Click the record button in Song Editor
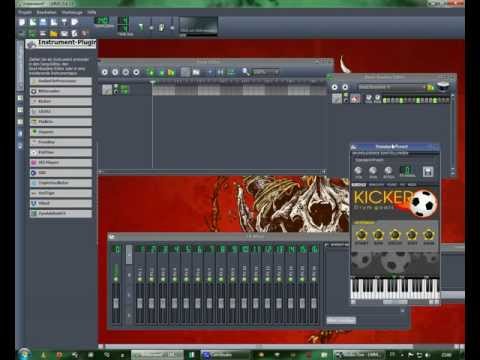The height and width of the screenshot is (360, 480). 115,72
